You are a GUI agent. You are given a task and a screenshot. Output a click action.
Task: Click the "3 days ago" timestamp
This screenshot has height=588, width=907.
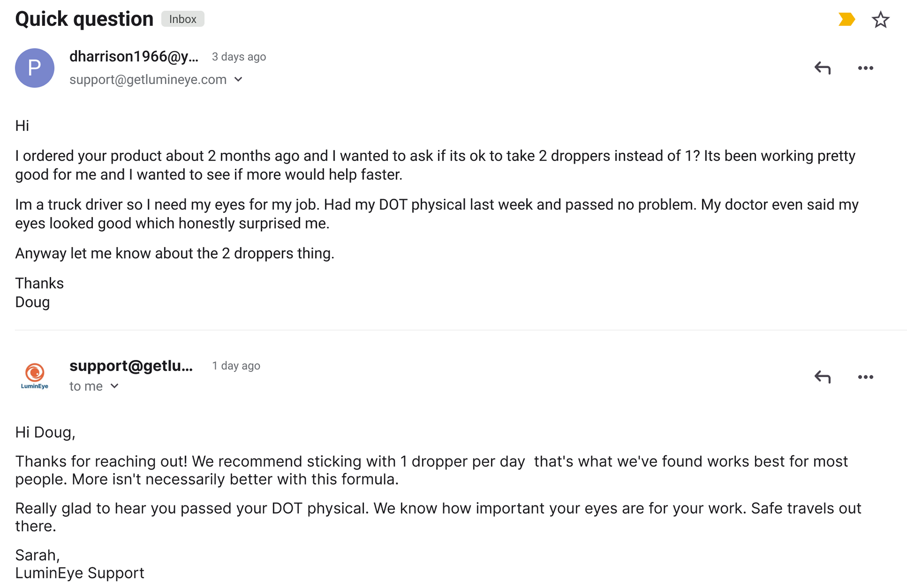pos(239,57)
